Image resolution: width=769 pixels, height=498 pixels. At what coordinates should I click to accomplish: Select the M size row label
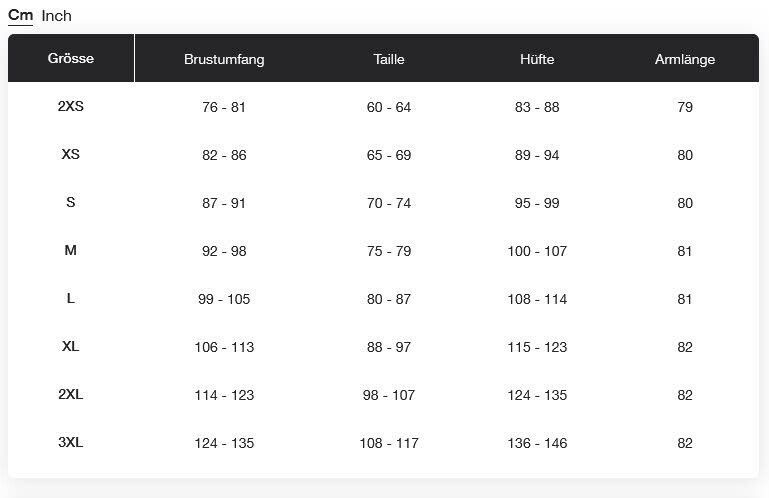pyautogui.click(x=71, y=250)
